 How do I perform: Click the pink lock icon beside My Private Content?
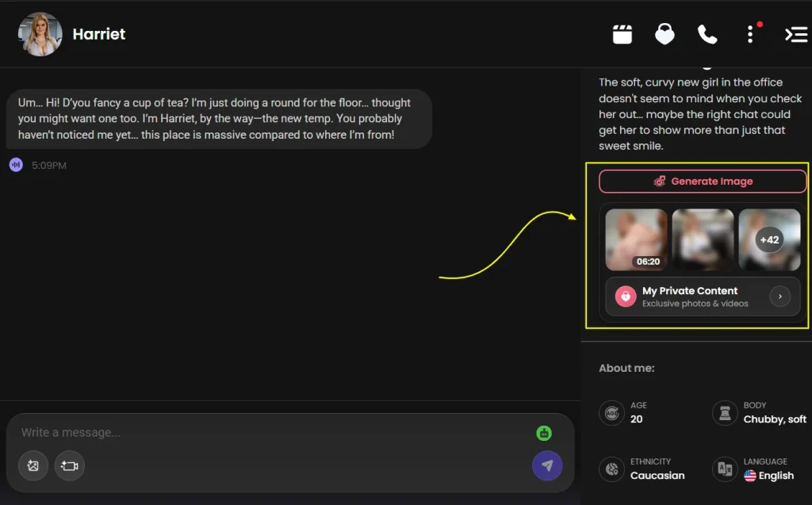(x=626, y=296)
